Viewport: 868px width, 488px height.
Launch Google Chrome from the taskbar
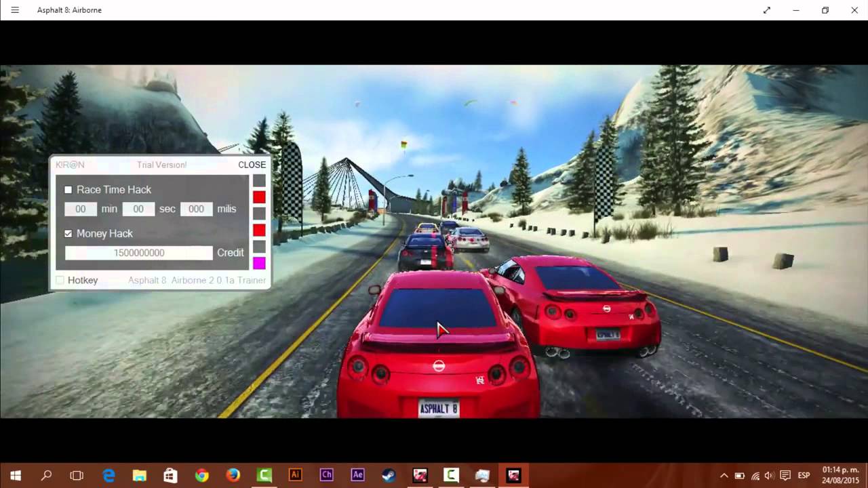point(201,475)
